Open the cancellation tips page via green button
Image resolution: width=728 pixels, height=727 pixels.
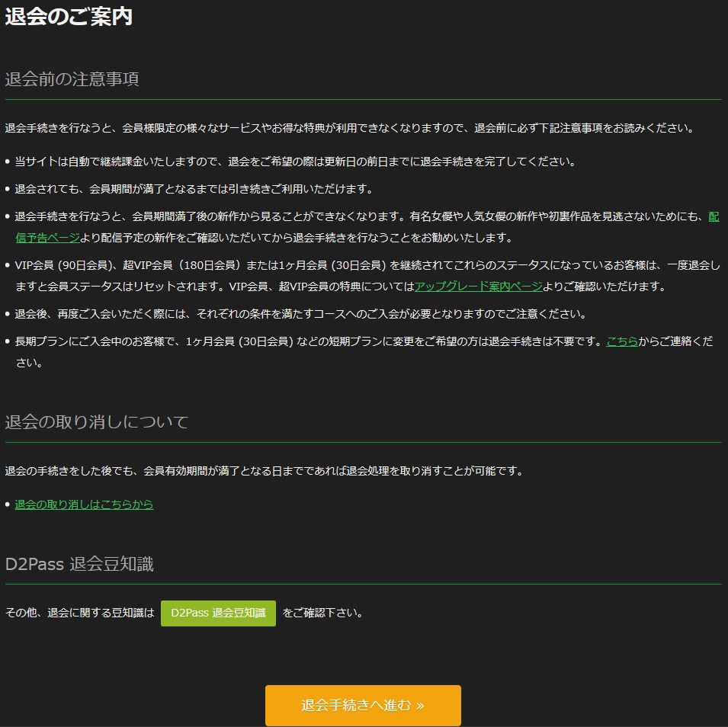[x=218, y=613]
